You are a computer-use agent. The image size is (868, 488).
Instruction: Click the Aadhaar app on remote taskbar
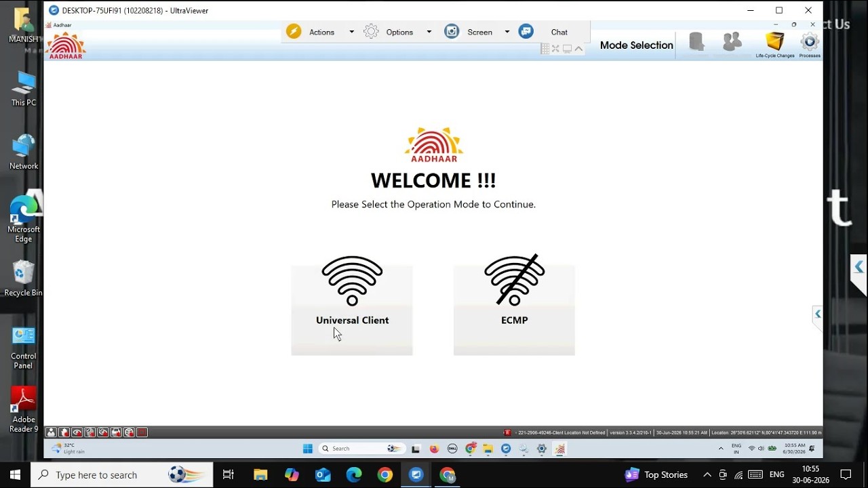[x=559, y=449]
